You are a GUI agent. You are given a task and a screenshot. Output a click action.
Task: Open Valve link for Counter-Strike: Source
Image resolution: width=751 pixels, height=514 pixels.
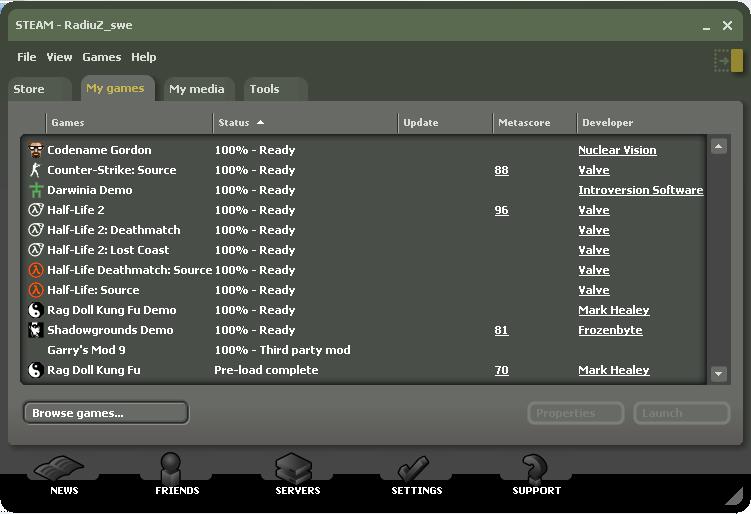(594, 170)
